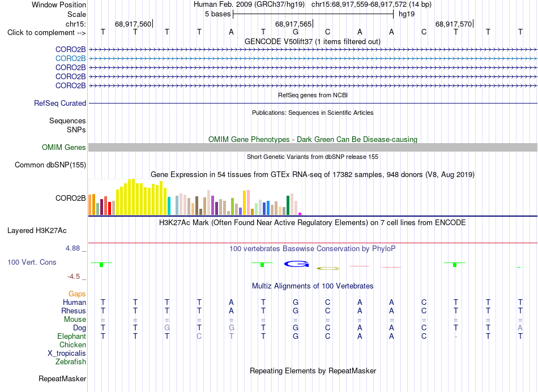This screenshot has height=392, width=538.
Task: Select the light blue CORO2B transcript label
Action: click(x=70, y=59)
